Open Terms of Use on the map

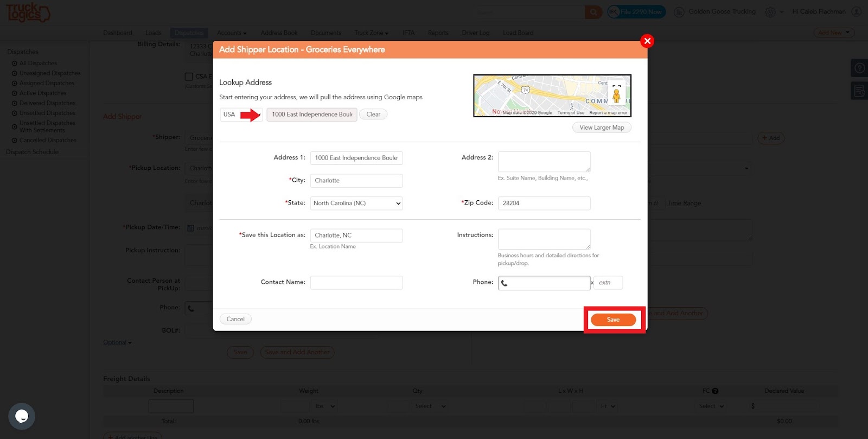tap(571, 113)
